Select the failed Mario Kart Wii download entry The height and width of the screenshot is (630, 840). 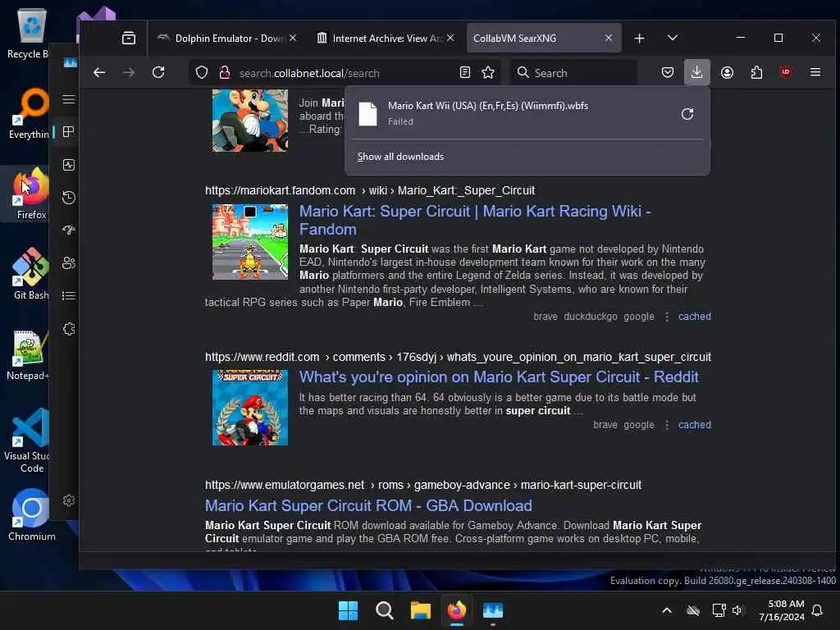pos(527,113)
